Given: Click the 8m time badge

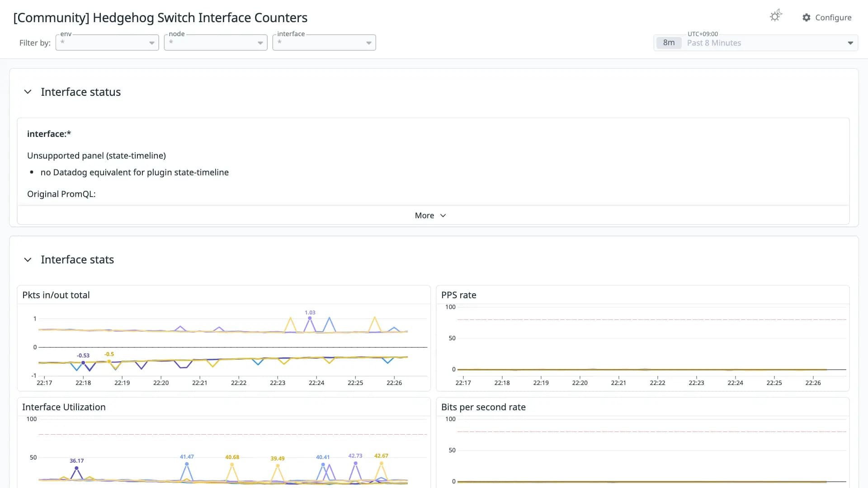Looking at the screenshot, I should 669,43.
